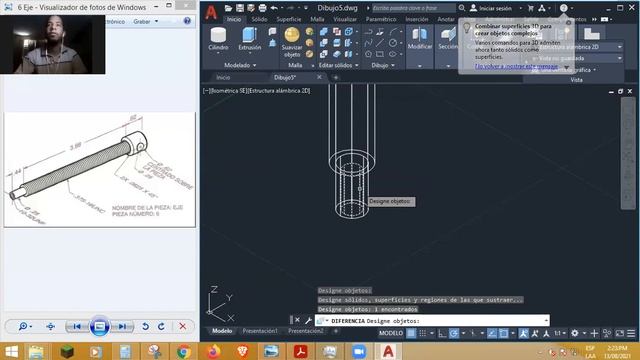
Task: Delete the photo with red X in Photo Viewer
Action: (182, 326)
